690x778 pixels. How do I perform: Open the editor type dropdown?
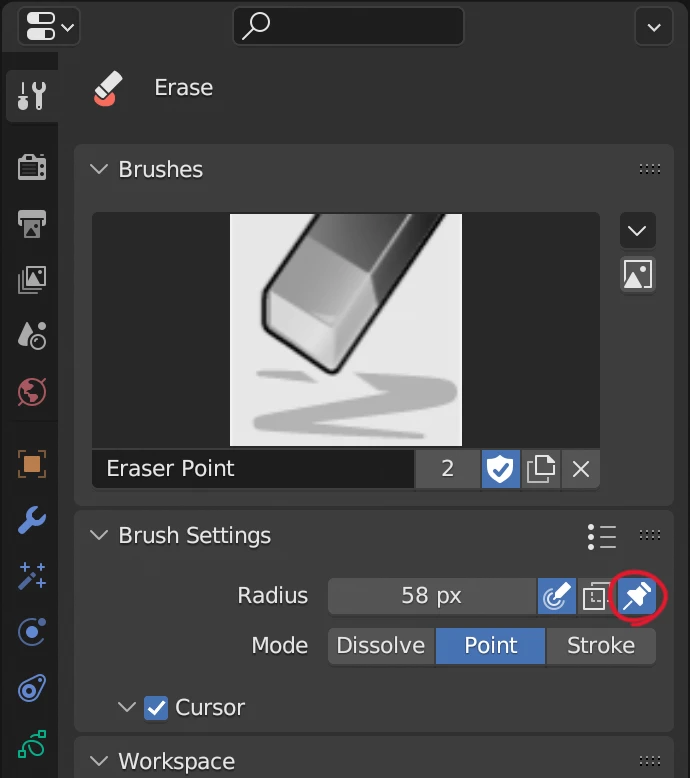tap(47, 27)
